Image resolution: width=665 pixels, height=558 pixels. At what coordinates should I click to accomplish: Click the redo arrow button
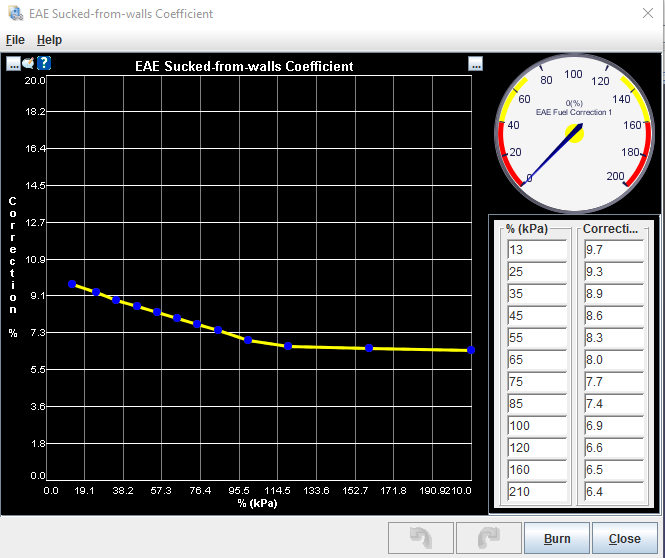tap(489, 538)
